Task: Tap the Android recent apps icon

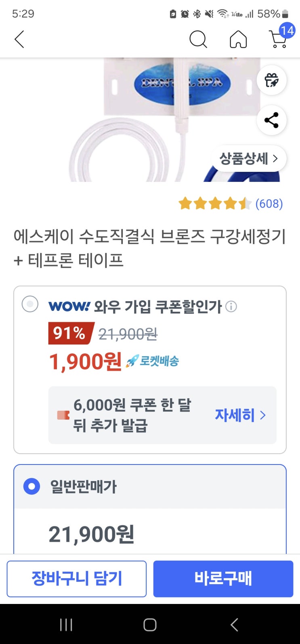Action: pos(66,625)
